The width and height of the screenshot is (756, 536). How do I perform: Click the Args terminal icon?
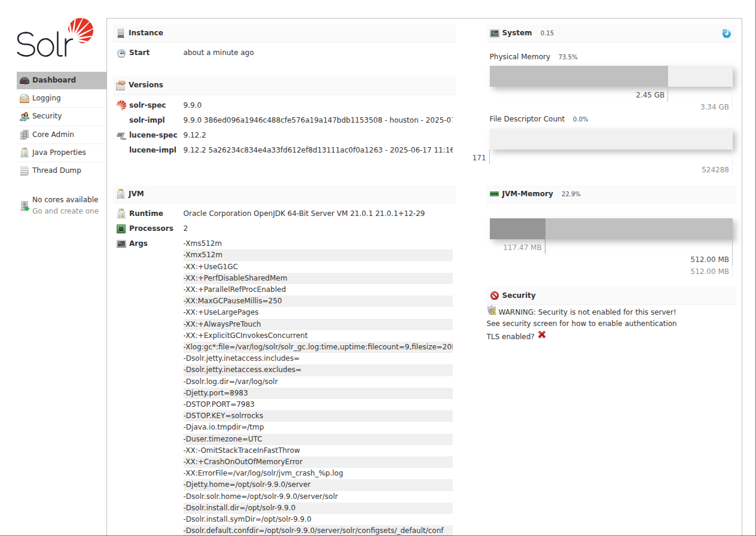point(121,243)
